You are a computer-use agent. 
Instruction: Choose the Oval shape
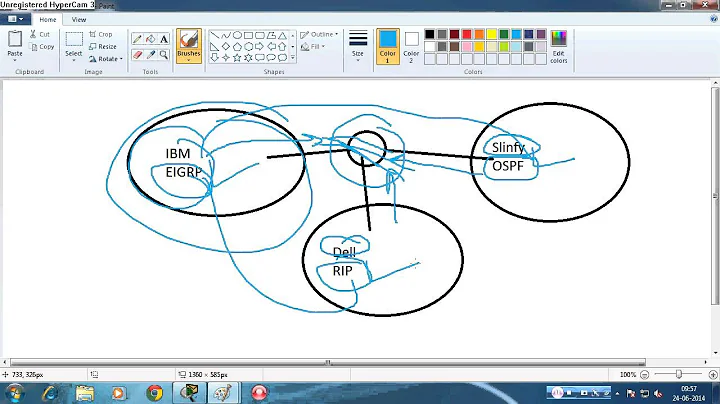coord(237,35)
